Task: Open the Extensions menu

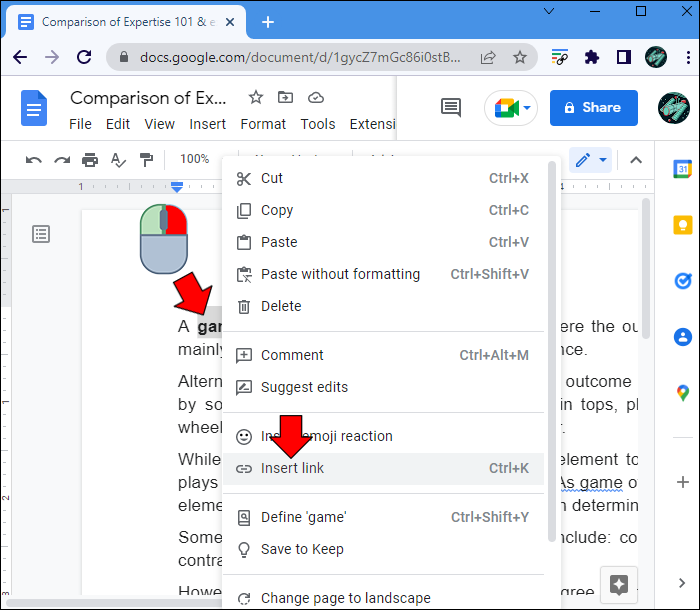Action: coord(372,124)
